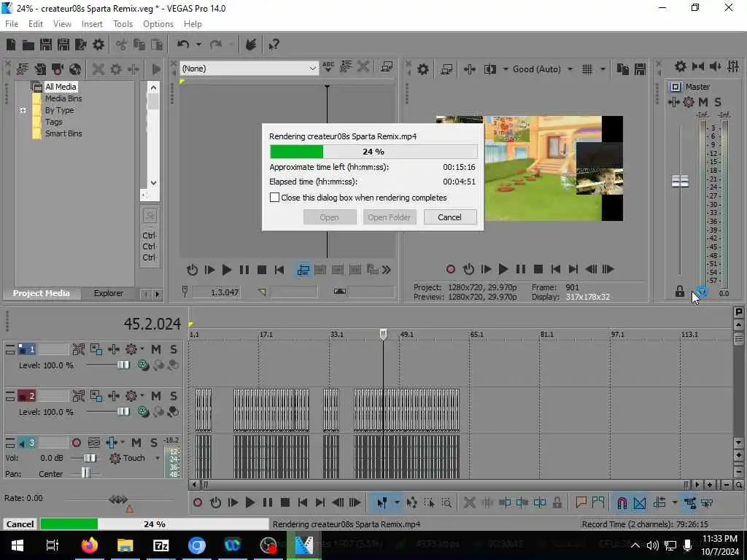Click the track 1 Level slider
747x560 pixels.
(x=123, y=365)
